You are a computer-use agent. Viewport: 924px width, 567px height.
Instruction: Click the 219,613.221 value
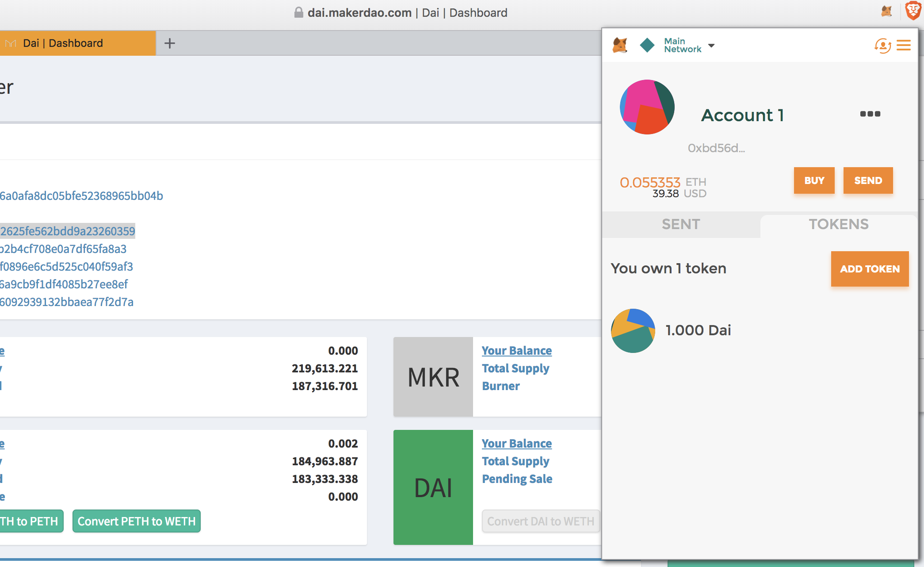click(325, 368)
